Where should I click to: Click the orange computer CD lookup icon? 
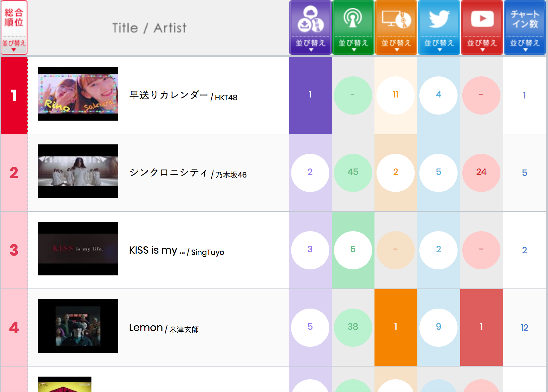pos(396,19)
